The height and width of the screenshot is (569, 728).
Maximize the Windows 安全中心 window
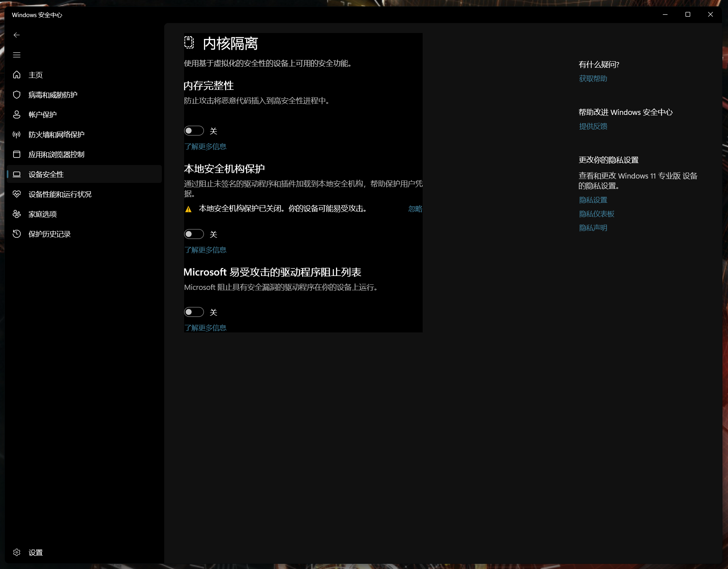click(x=688, y=14)
